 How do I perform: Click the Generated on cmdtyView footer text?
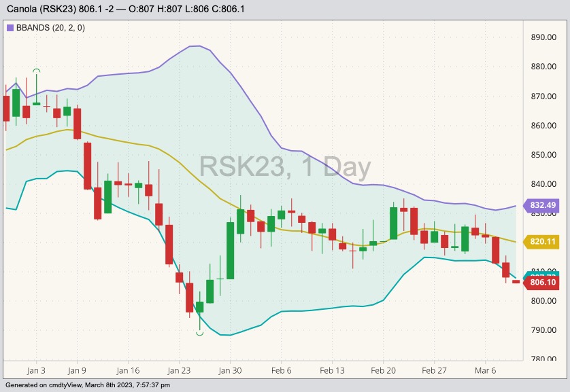tap(86, 385)
